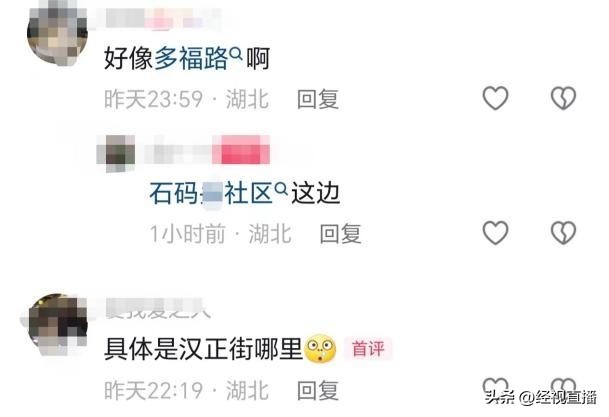The image size is (609, 417).
Task: Tap the 首评 badge
Action: tap(368, 348)
